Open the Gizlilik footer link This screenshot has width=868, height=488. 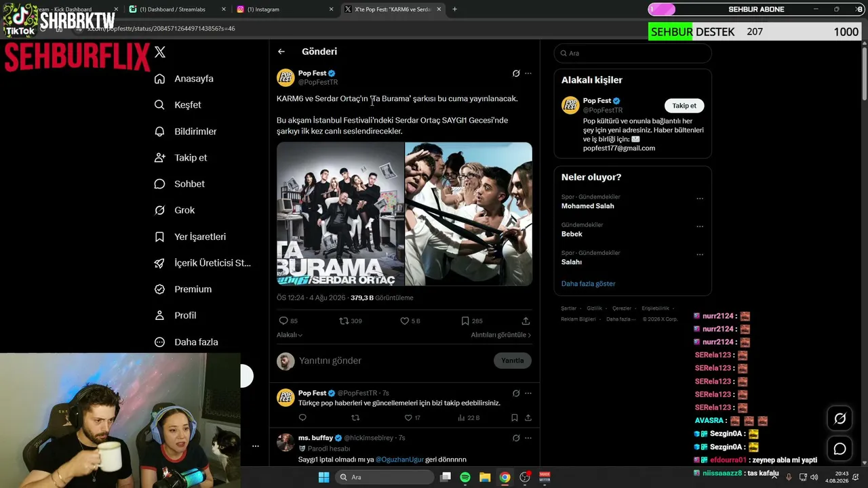tap(594, 308)
